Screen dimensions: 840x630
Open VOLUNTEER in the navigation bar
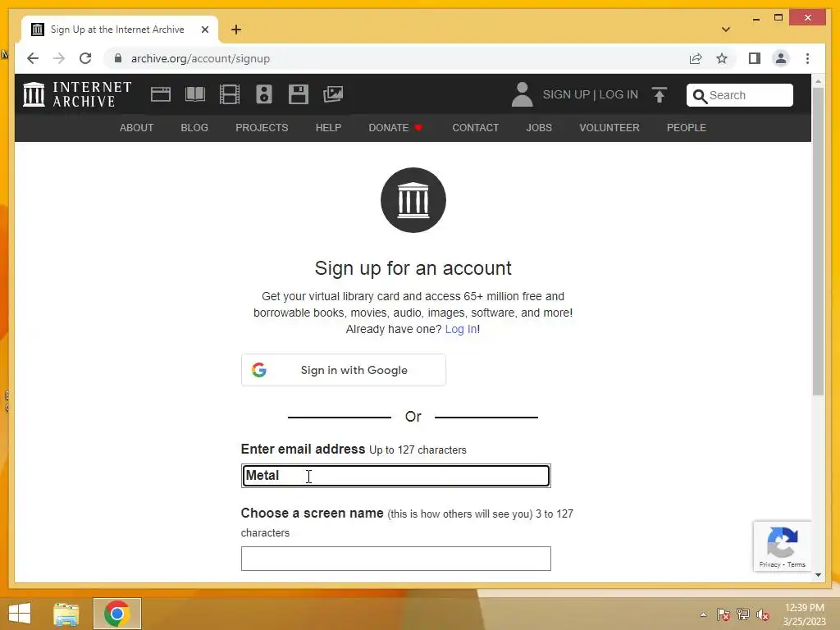click(x=609, y=127)
